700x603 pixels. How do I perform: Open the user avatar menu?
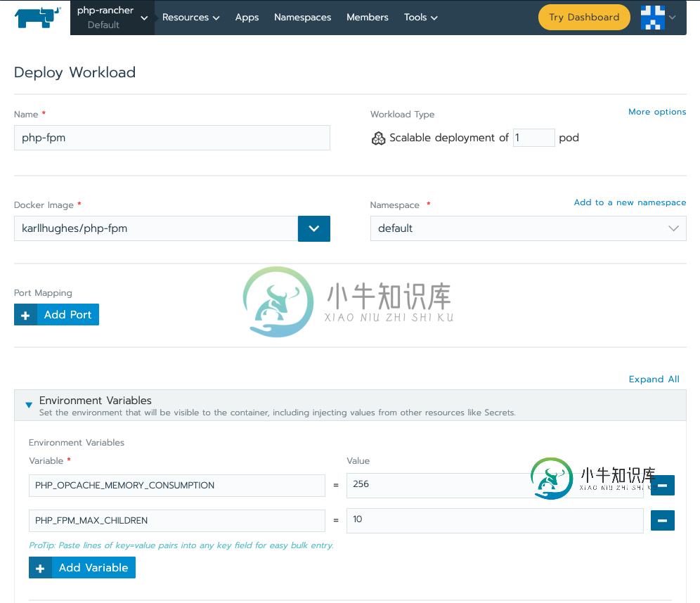pyautogui.click(x=658, y=18)
